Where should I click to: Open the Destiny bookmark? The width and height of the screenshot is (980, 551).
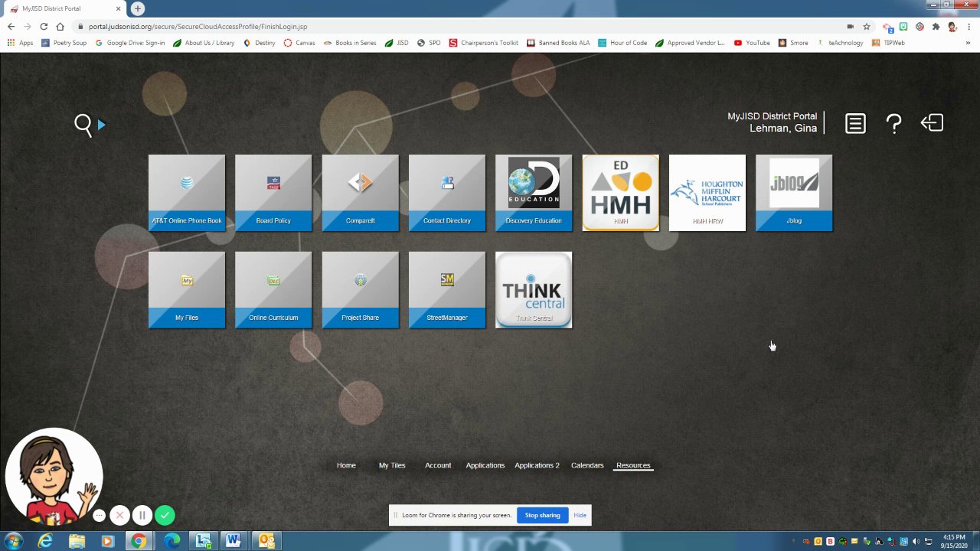coord(260,43)
